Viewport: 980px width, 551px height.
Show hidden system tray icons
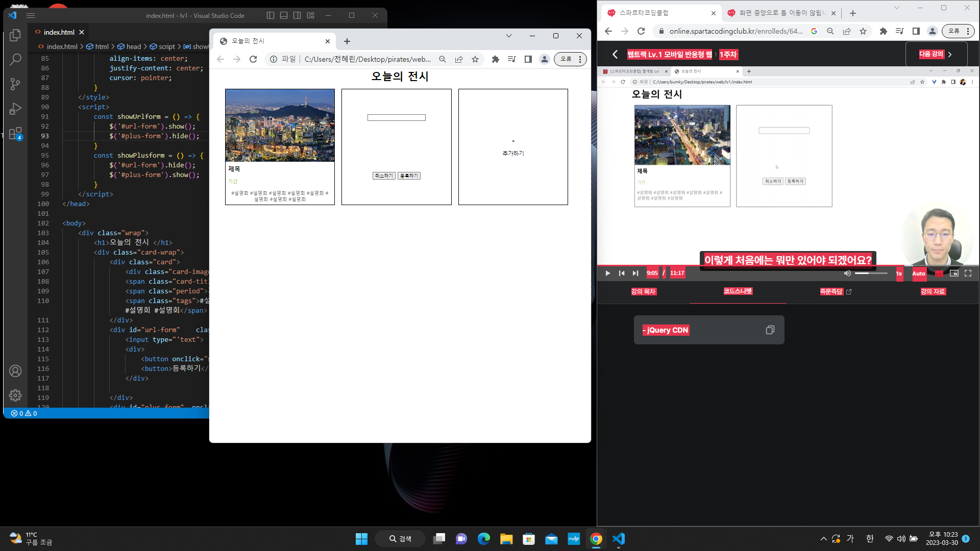[x=823, y=539]
